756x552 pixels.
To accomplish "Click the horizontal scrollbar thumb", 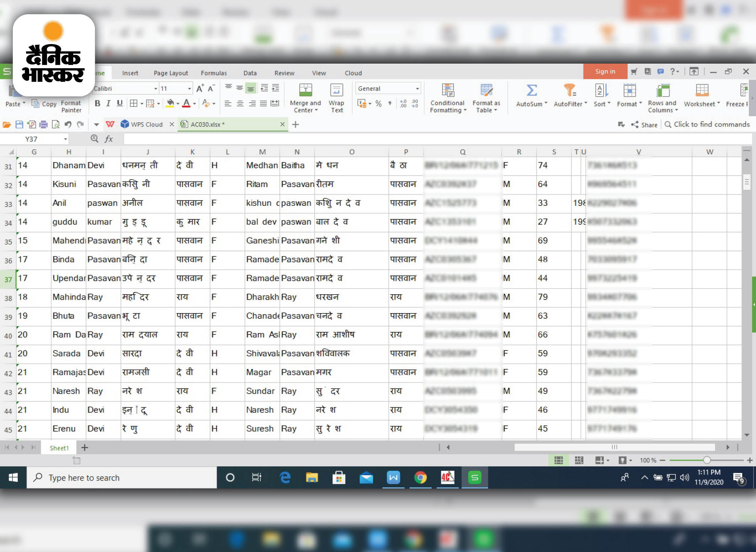I will click(614, 447).
